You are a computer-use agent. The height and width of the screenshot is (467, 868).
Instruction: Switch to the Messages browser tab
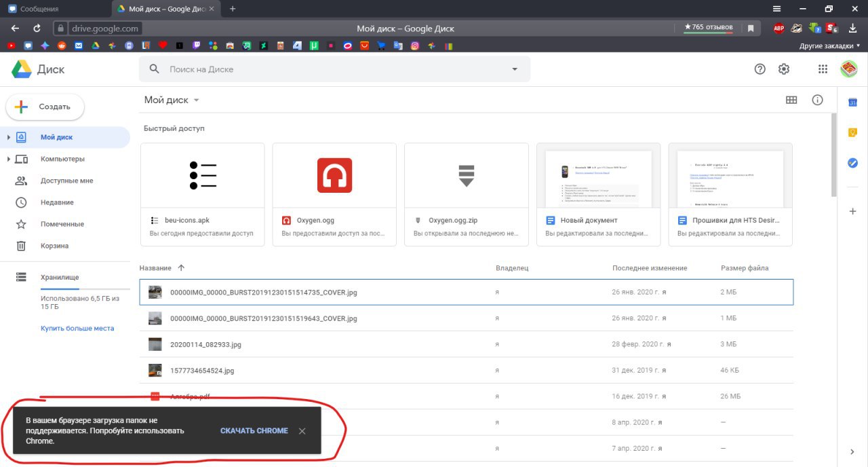click(54, 9)
